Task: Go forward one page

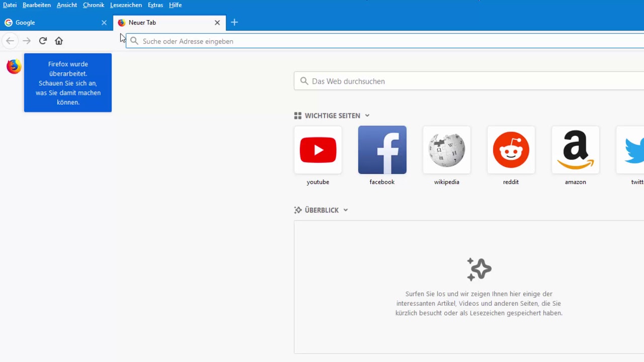Action: click(27, 41)
